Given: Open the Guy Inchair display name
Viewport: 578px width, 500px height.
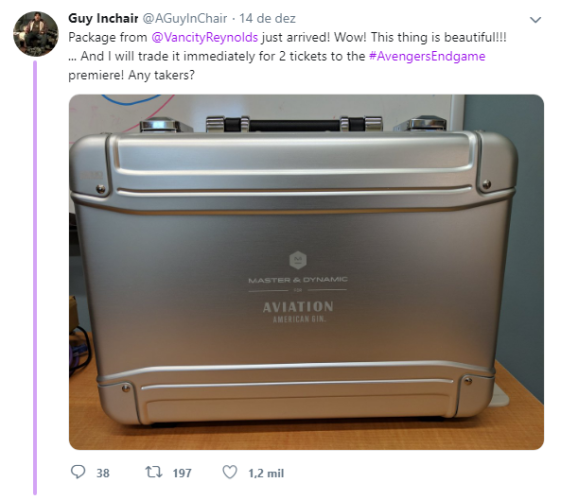Looking at the screenshot, I should pos(103,18).
